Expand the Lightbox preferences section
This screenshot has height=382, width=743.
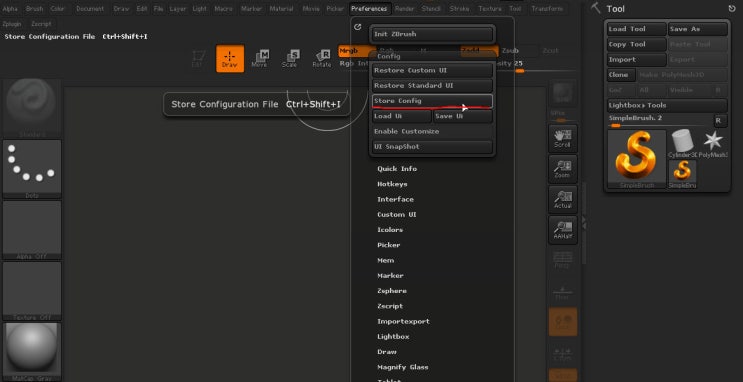[393, 337]
